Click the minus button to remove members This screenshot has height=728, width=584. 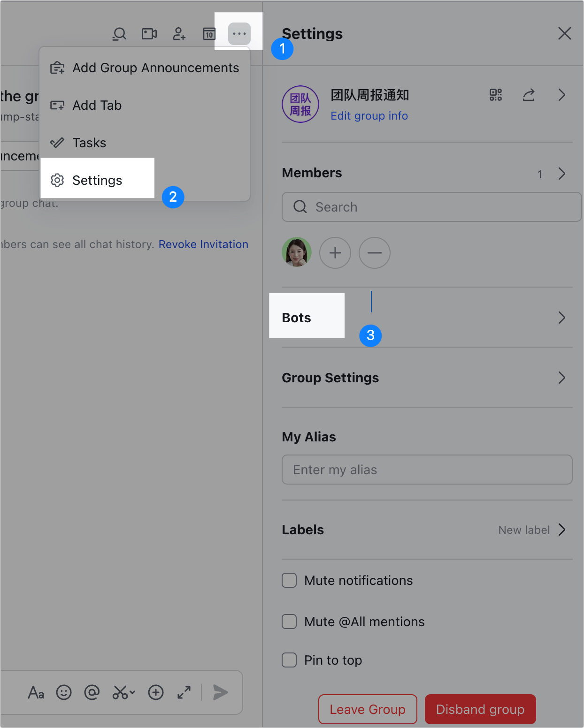[x=375, y=253]
